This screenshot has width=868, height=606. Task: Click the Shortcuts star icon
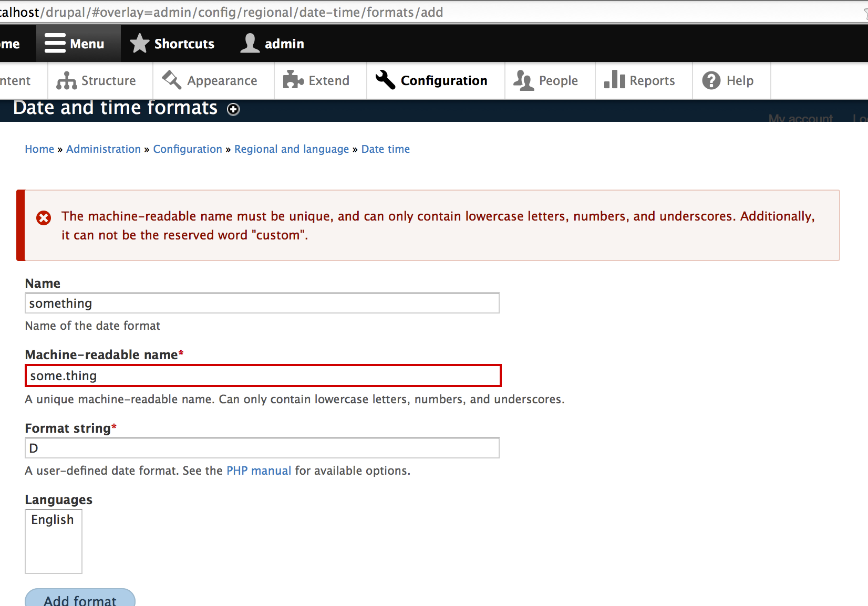click(x=139, y=43)
